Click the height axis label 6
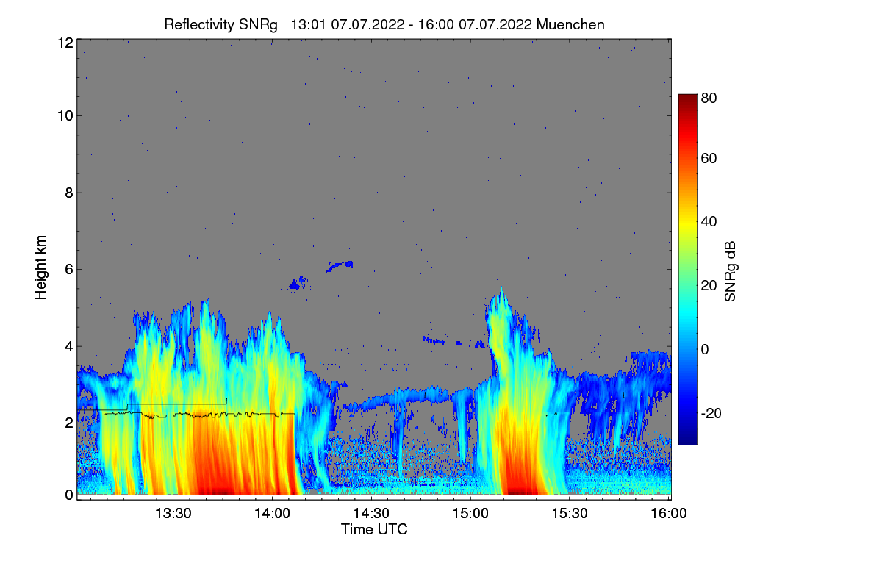The width and height of the screenshot is (882, 588). (x=68, y=270)
